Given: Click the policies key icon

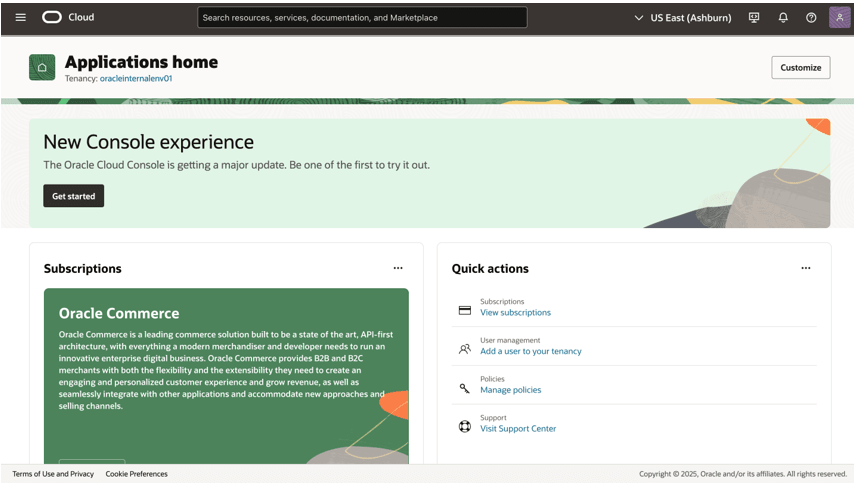Looking at the screenshot, I should 465,388.
